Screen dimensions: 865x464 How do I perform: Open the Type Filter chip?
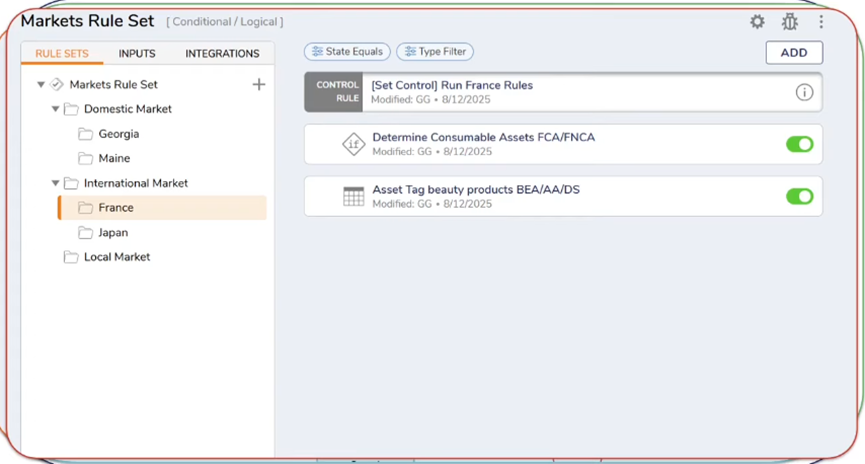click(435, 52)
